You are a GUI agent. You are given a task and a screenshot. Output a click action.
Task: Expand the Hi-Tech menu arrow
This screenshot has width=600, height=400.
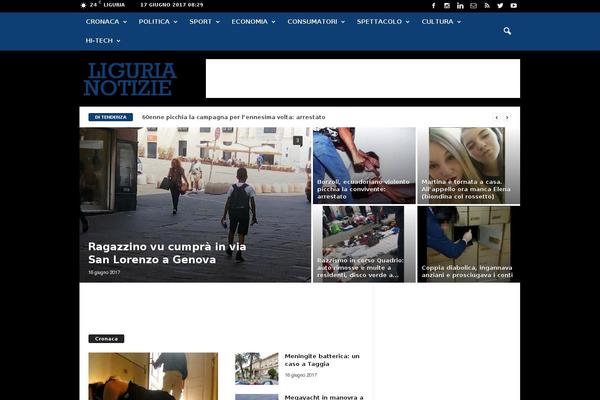[119, 41]
